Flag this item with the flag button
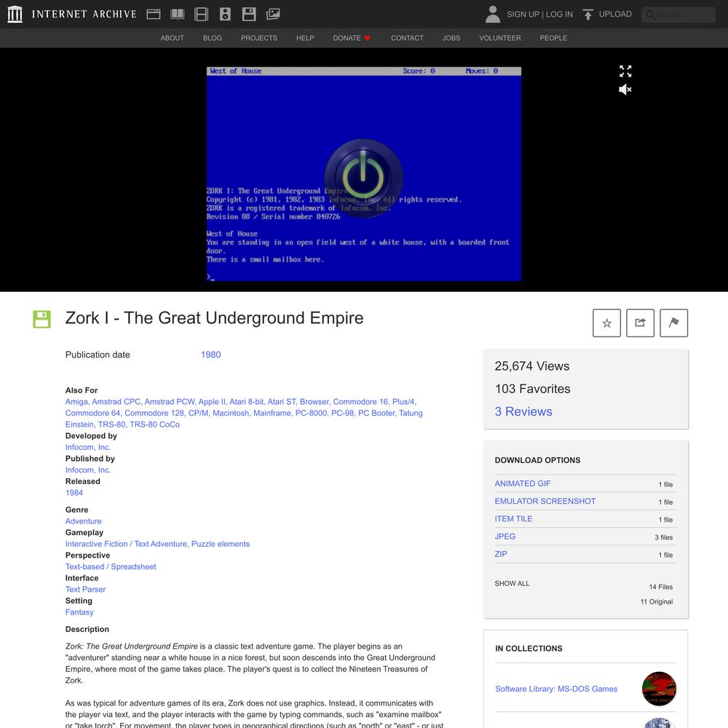Image resolution: width=728 pixels, height=728 pixels. 673,323
